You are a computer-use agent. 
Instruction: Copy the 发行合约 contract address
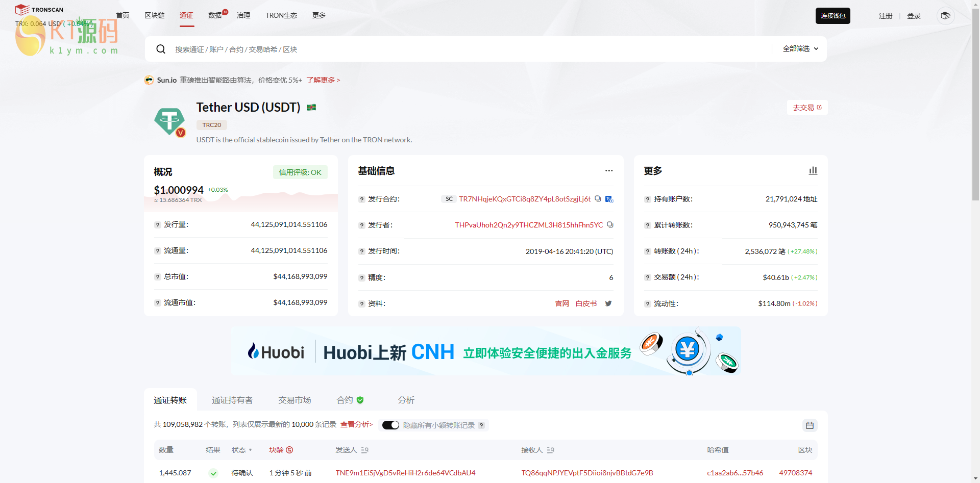(598, 199)
